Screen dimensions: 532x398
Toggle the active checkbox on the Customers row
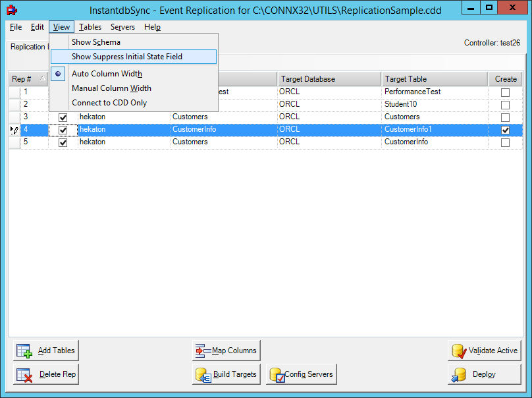pyautogui.click(x=63, y=117)
